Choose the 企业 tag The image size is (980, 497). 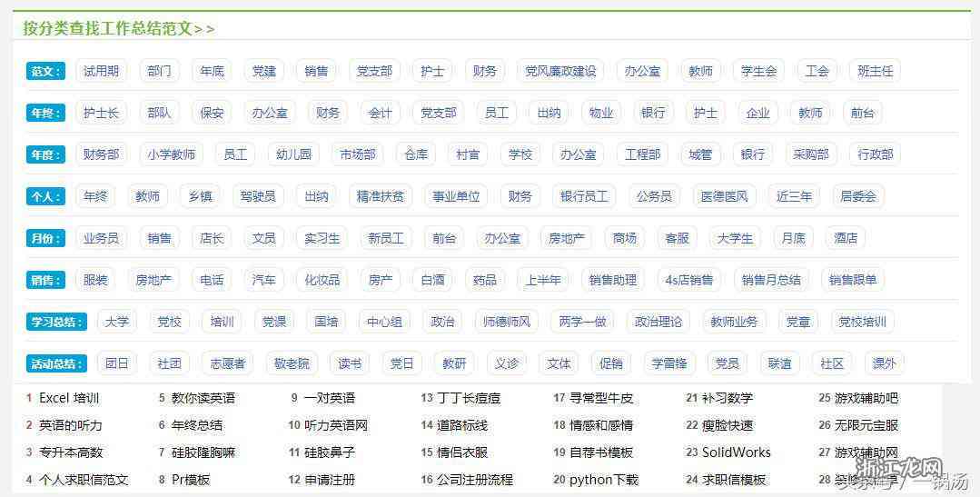758,114
